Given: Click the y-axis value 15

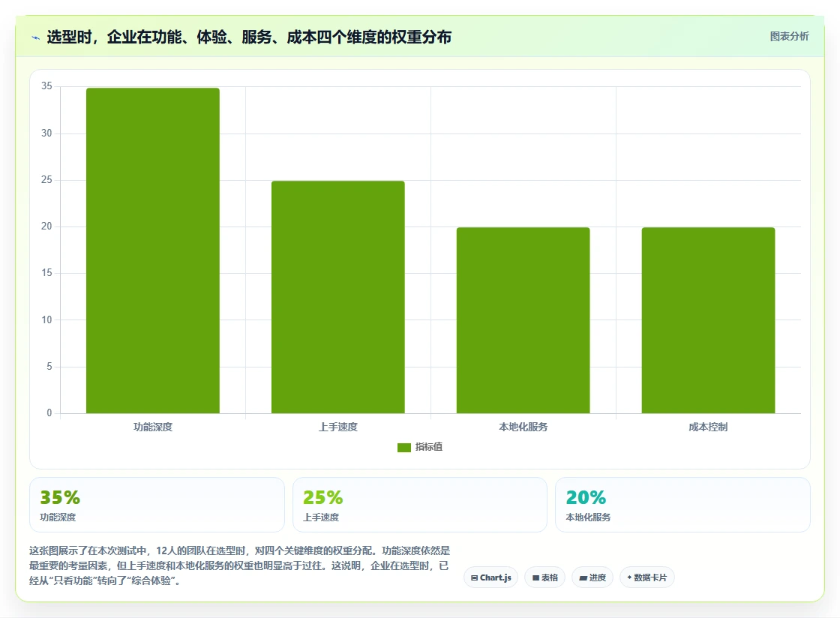Looking at the screenshot, I should point(46,273).
